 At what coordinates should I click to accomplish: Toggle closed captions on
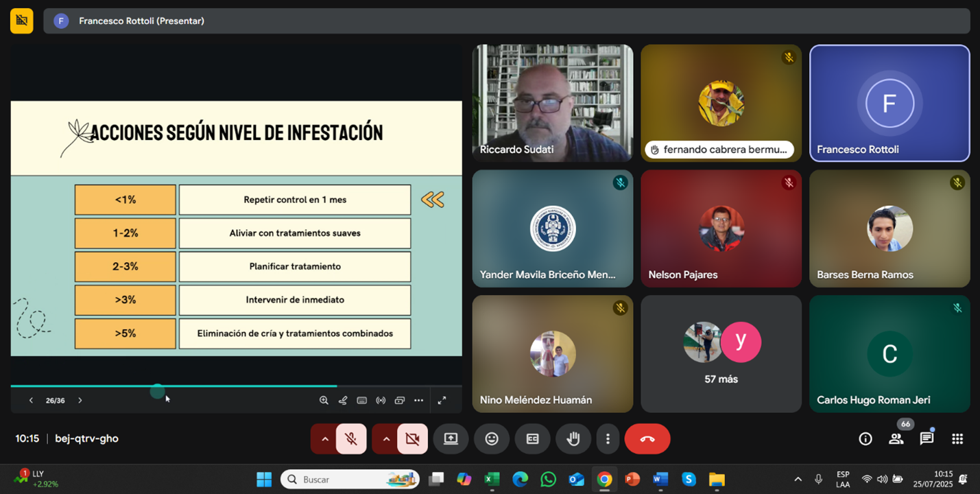click(532, 439)
